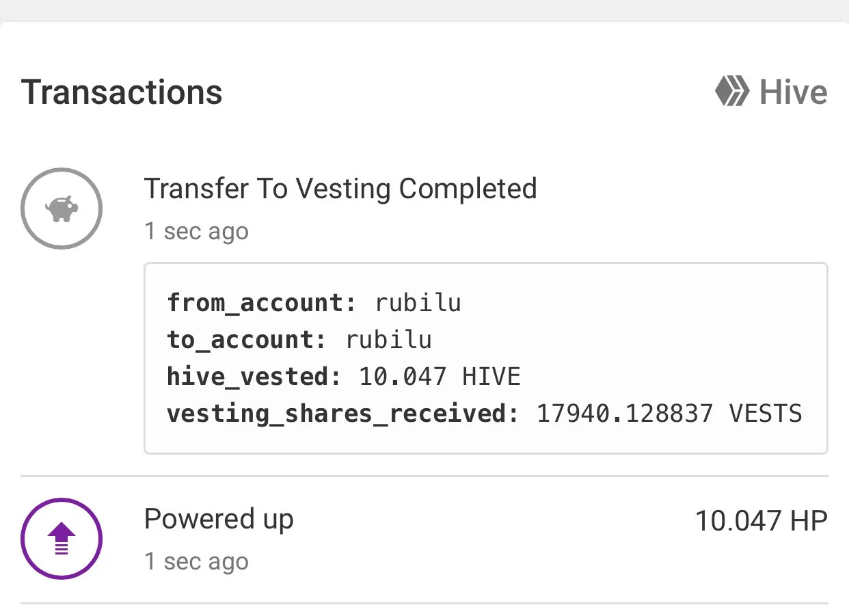Click the to_account value rubilu

(x=389, y=340)
